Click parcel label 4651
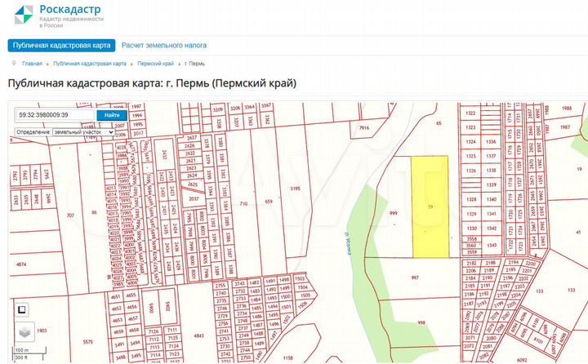This screenshot has height=364, width=588. [116, 296]
